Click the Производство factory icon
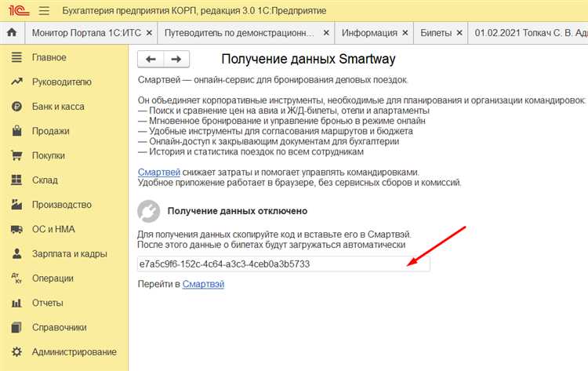Image resolution: width=588 pixels, height=371 pixels. pos(16,205)
